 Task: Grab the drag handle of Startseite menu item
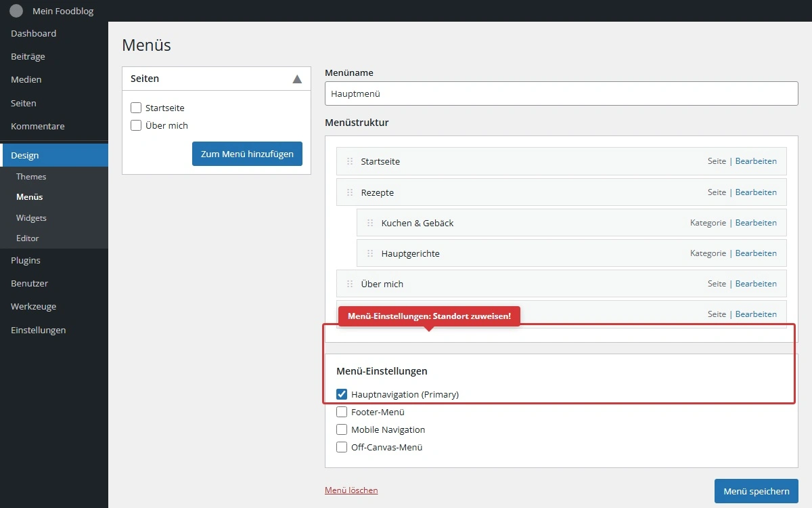click(x=350, y=162)
